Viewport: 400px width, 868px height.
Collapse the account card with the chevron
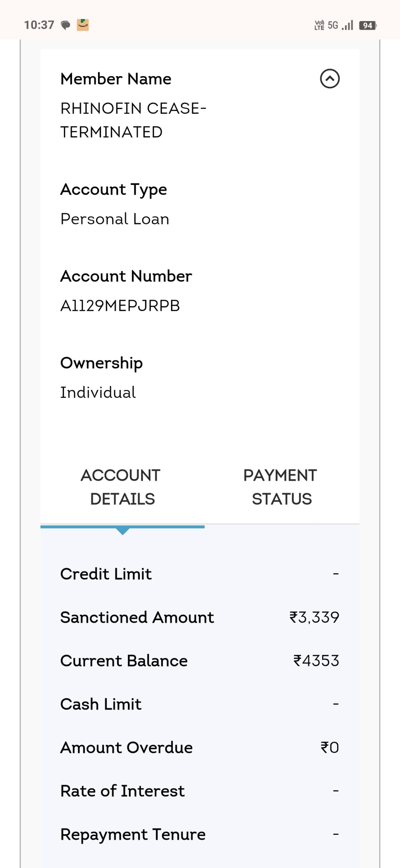pos(329,79)
